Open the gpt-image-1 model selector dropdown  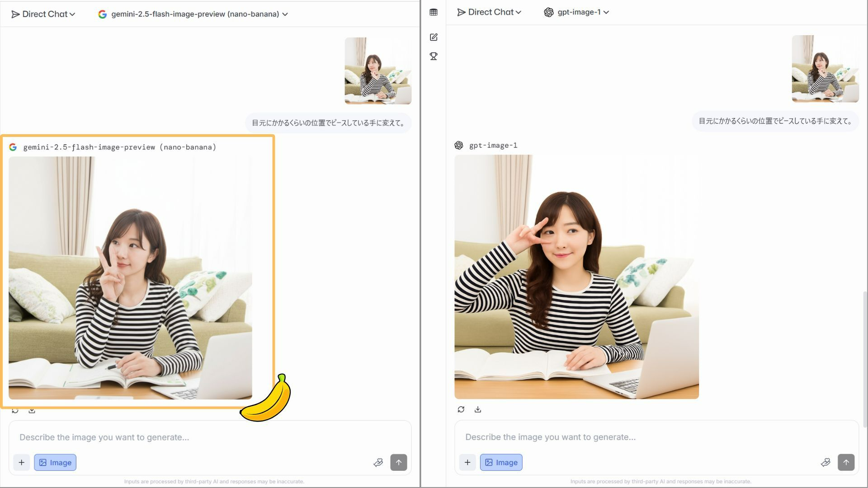tap(577, 12)
